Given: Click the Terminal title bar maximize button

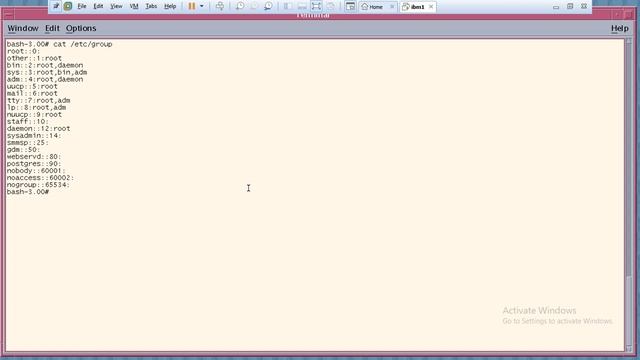Looking at the screenshot, I should point(629,16).
